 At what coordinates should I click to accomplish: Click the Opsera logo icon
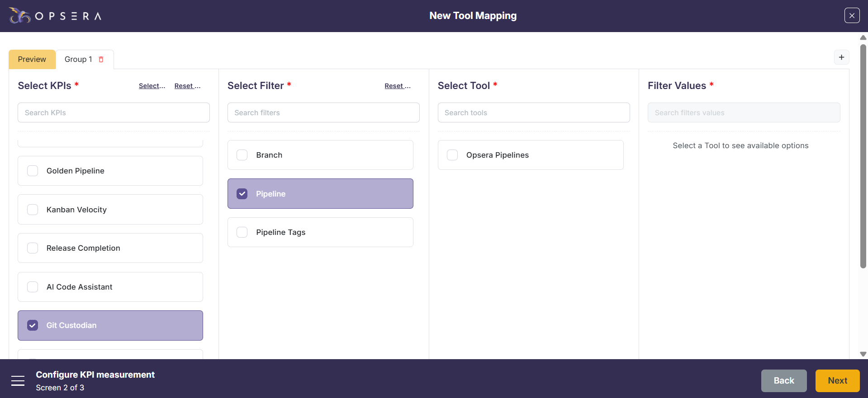[x=19, y=16]
